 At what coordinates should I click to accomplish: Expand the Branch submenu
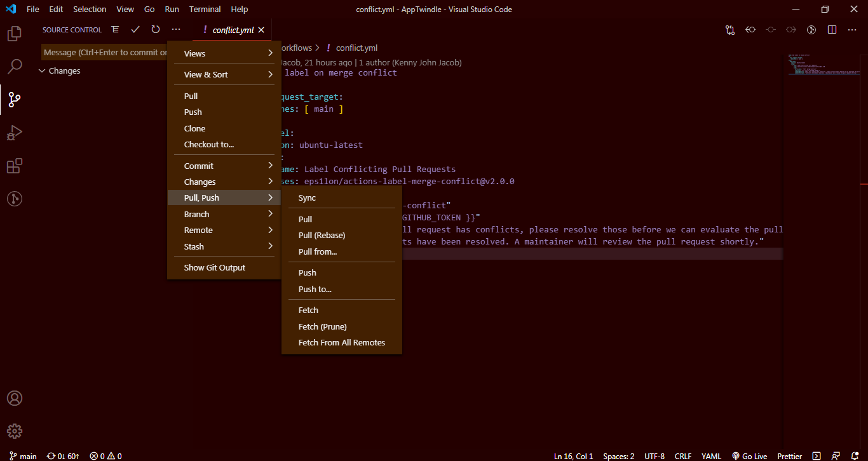click(x=224, y=214)
